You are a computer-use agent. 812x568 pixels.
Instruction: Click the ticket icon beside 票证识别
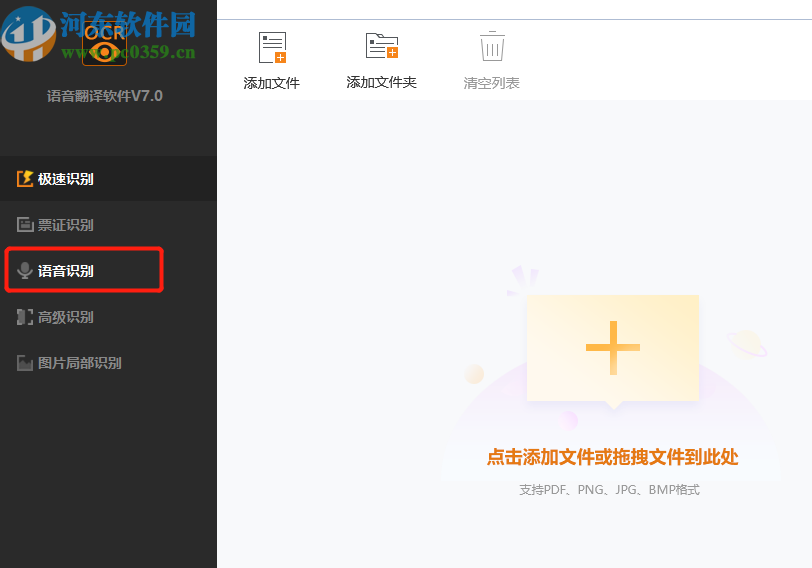pyautogui.click(x=25, y=225)
